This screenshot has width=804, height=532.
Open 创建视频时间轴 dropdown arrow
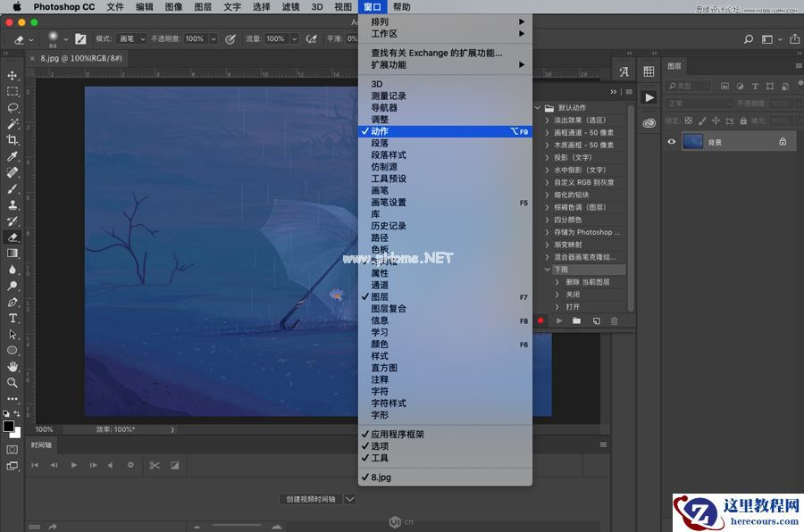coord(349,499)
